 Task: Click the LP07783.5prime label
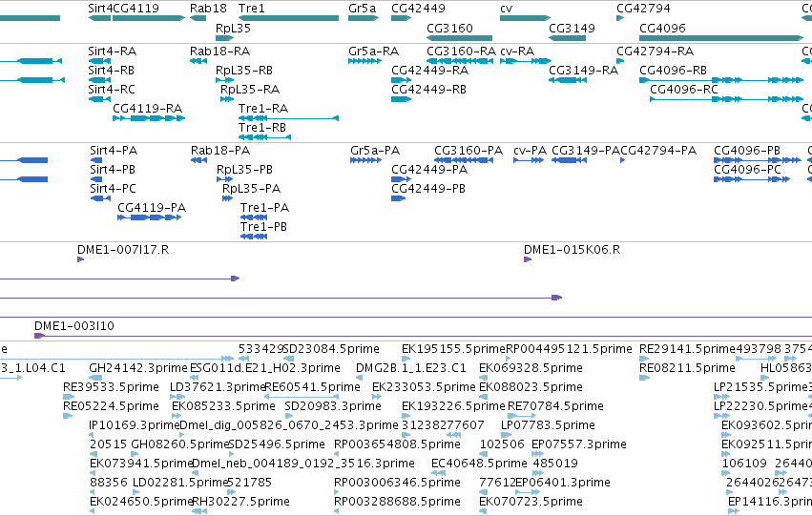[x=548, y=425]
